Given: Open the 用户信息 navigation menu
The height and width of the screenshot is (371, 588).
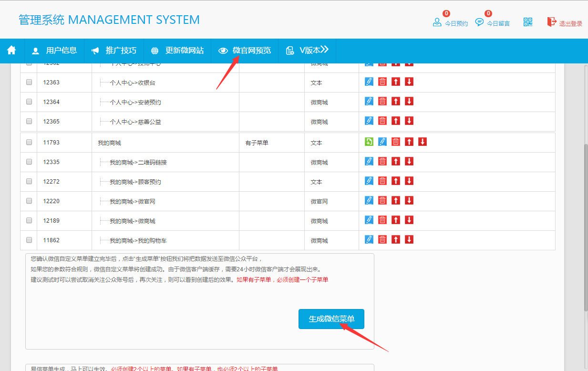Looking at the screenshot, I should pos(54,51).
